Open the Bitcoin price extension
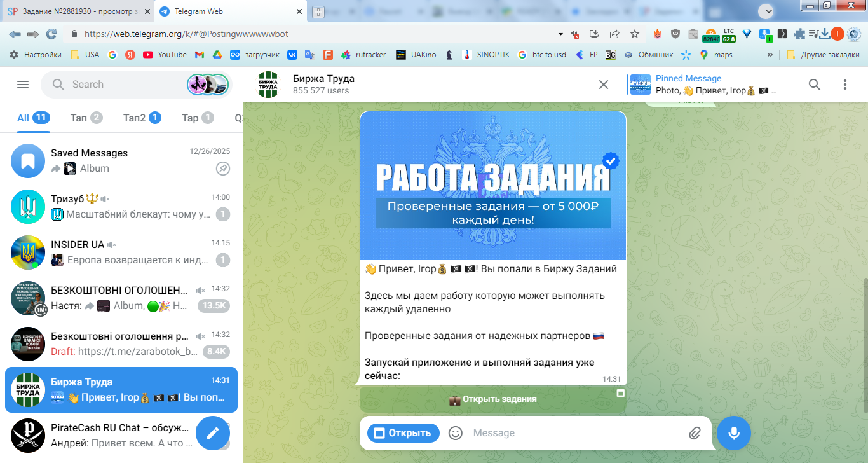 [710, 35]
